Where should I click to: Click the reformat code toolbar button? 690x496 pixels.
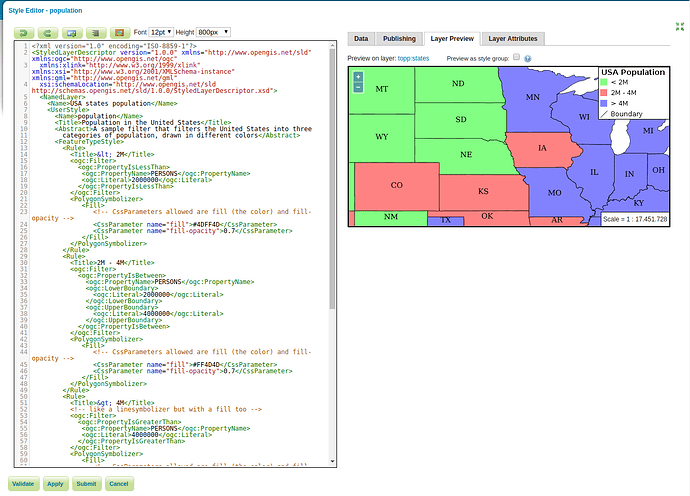tap(95, 33)
